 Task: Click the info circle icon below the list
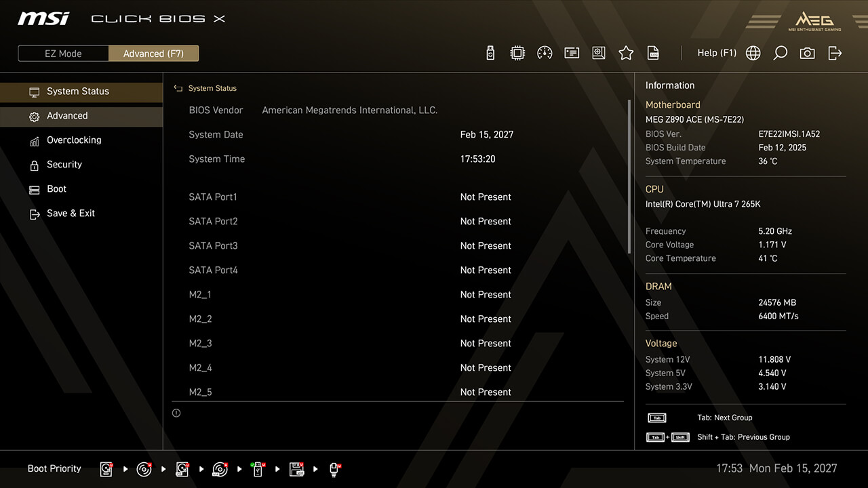coord(176,413)
